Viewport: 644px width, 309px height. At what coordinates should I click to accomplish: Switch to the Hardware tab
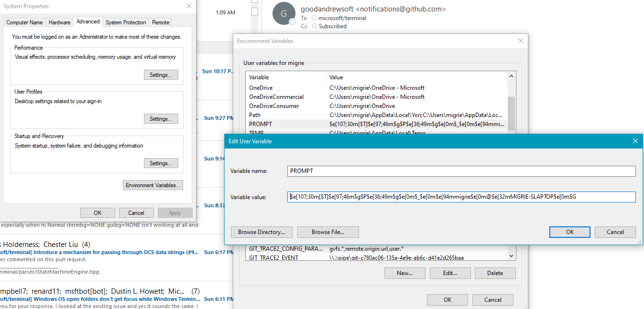60,22
